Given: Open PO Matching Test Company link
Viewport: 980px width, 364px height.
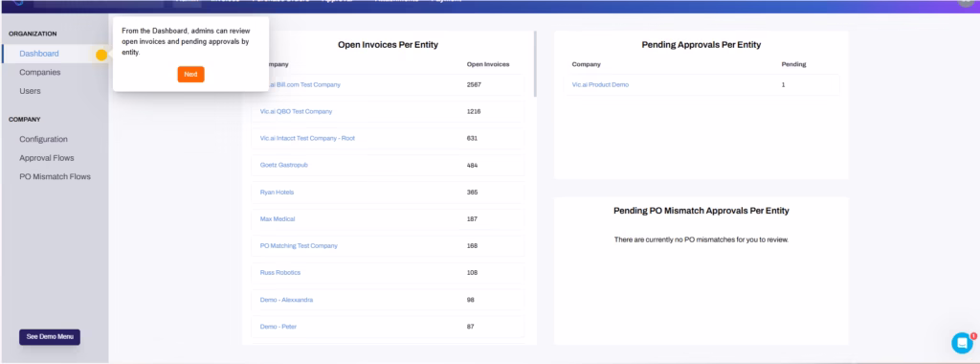Looking at the screenshot, I should click(299, 246).
